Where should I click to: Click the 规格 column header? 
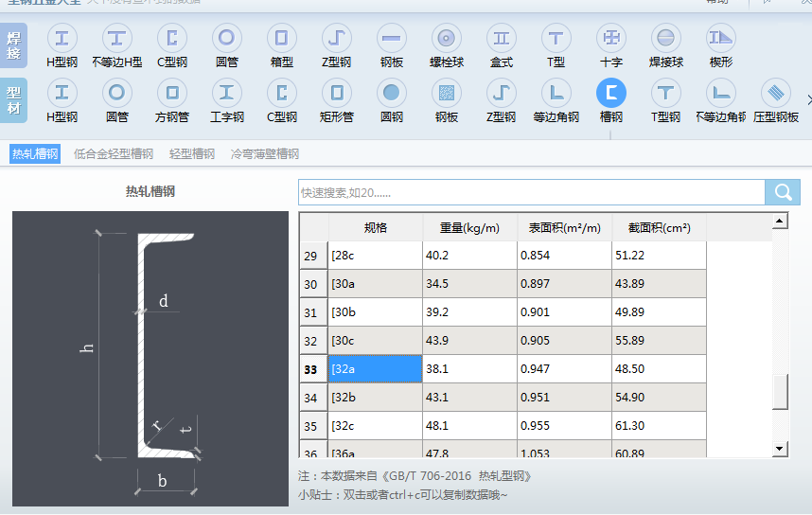pyautogui.click(x=375, y=227)
